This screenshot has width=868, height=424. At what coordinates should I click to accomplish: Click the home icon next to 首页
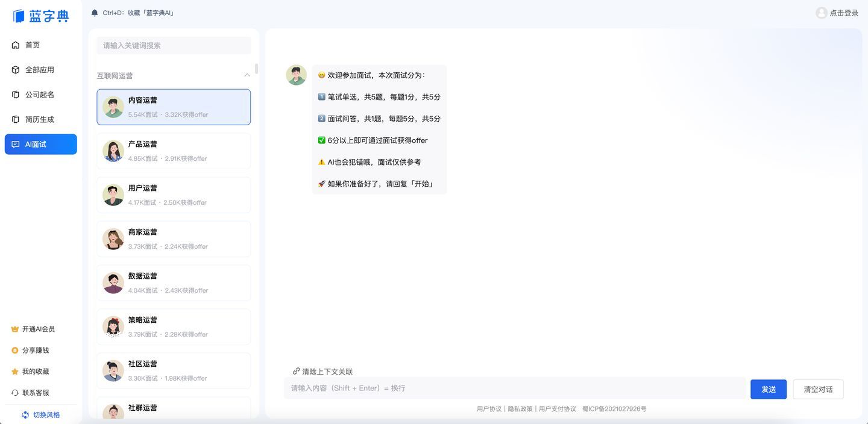[16, 45]
